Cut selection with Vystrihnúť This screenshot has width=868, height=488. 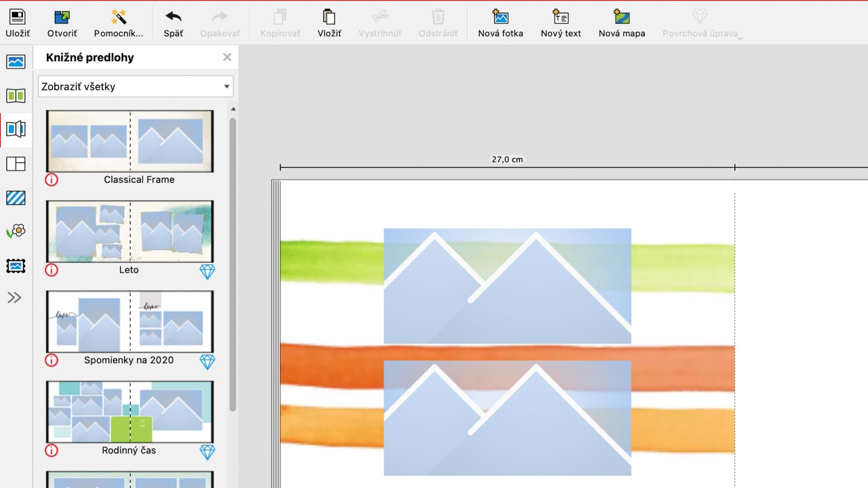[380, 24]
